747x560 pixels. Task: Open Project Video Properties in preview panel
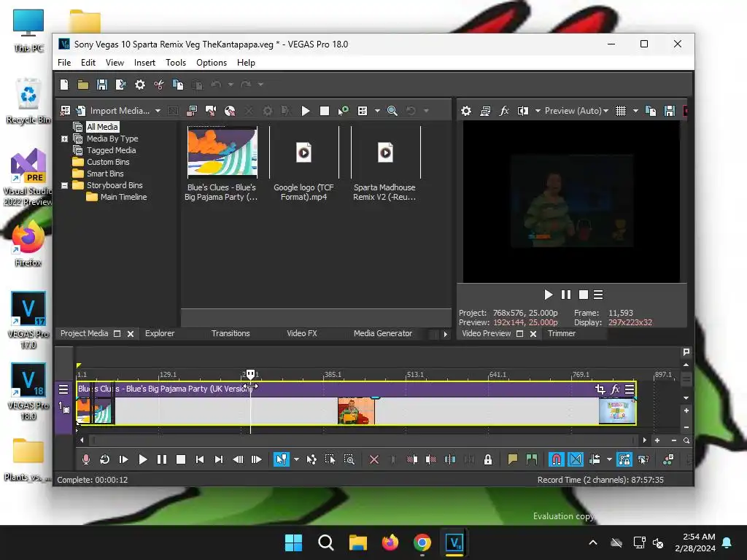(466, 111)
